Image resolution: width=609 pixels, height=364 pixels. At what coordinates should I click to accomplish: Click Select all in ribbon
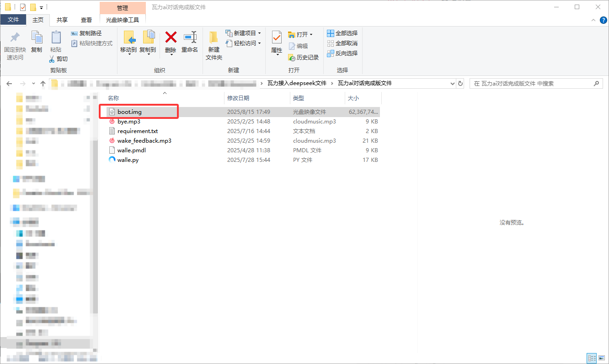point(342,33)
